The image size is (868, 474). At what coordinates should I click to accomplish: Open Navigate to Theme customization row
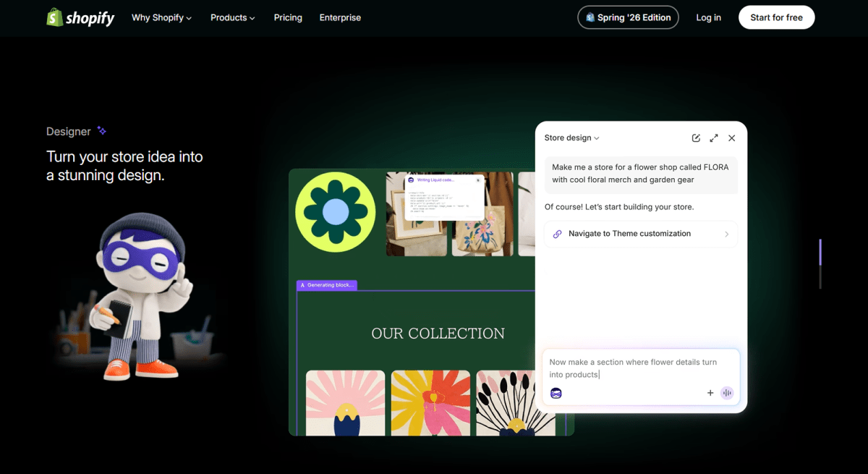[641, 234]
